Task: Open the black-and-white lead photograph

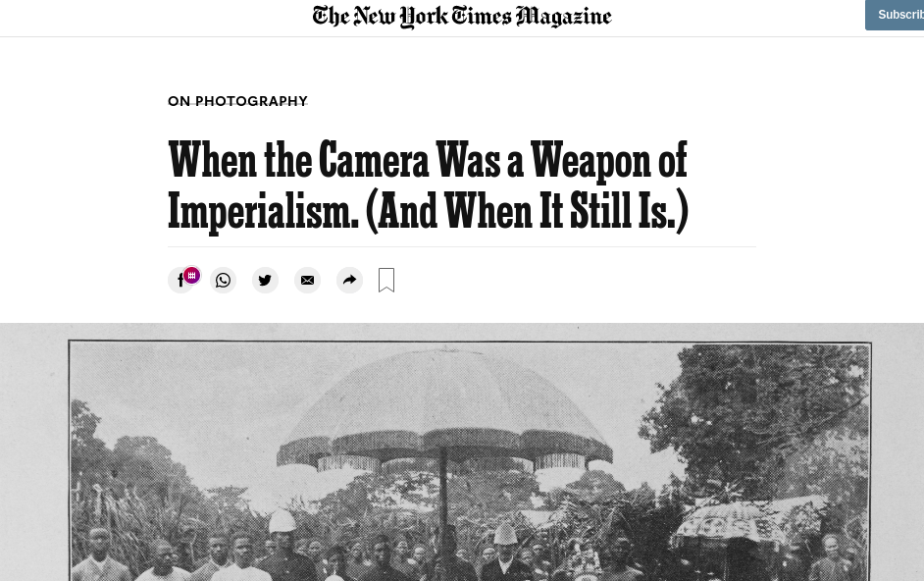Action: [470, 461]
